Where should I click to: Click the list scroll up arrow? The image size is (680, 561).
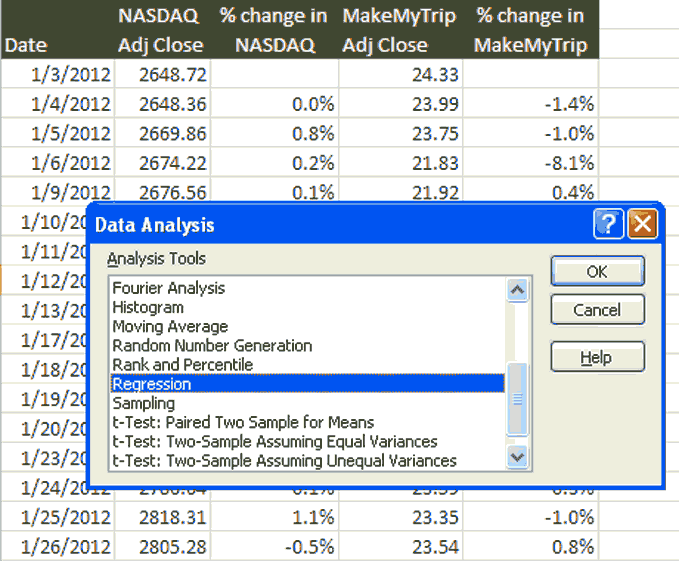[x=517, y=290]
